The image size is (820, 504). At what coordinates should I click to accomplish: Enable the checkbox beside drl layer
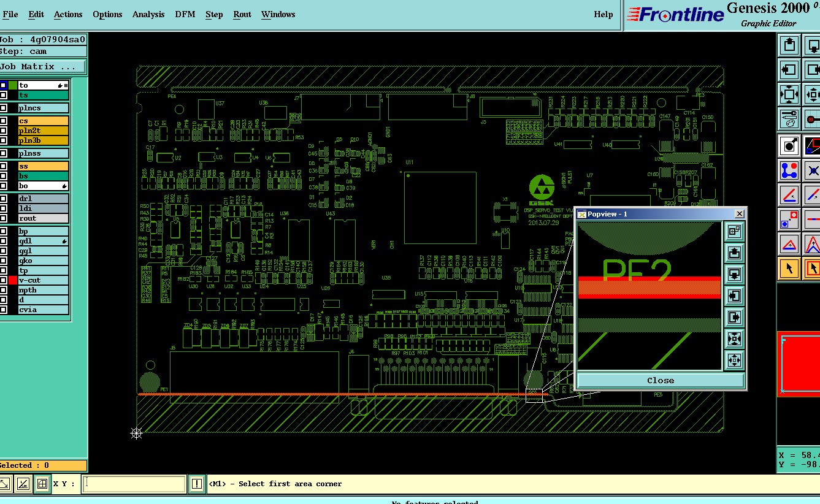4,199
